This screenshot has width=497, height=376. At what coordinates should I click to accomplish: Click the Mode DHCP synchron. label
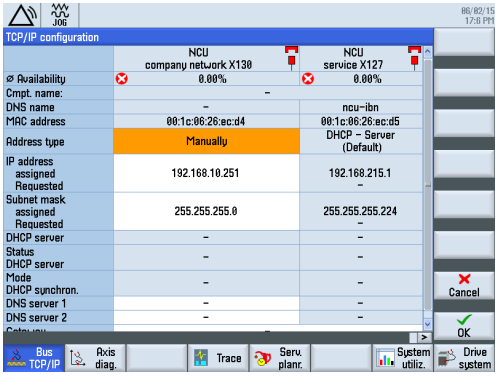click(42, 284)
